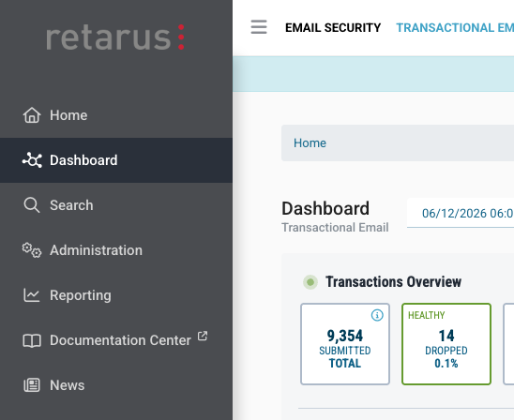The image size is (514, 420).
Task: Click the retarus logo
Action: pyautogui.click(x=115, y=37)
